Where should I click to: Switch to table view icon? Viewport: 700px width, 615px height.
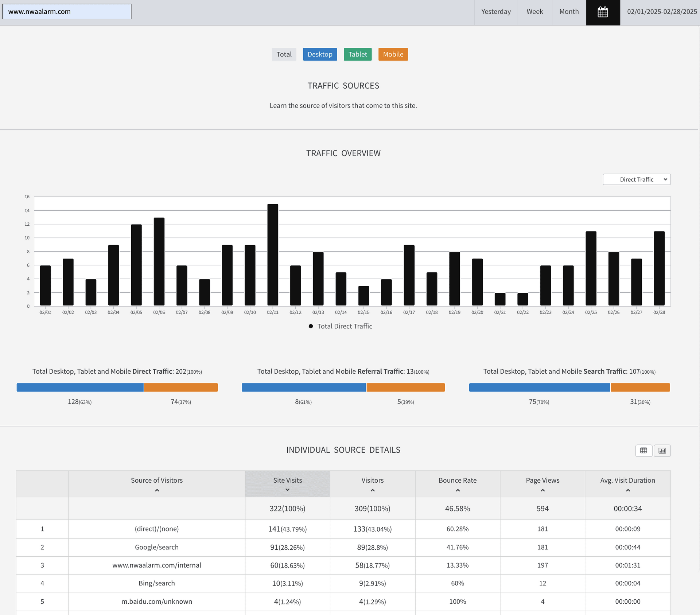click(x=643, y=451)
